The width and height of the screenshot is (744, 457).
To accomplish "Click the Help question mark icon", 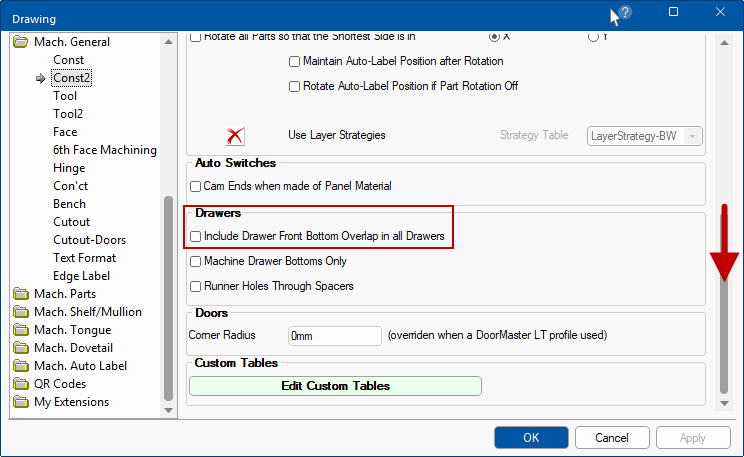I will [x=625, y=13].
